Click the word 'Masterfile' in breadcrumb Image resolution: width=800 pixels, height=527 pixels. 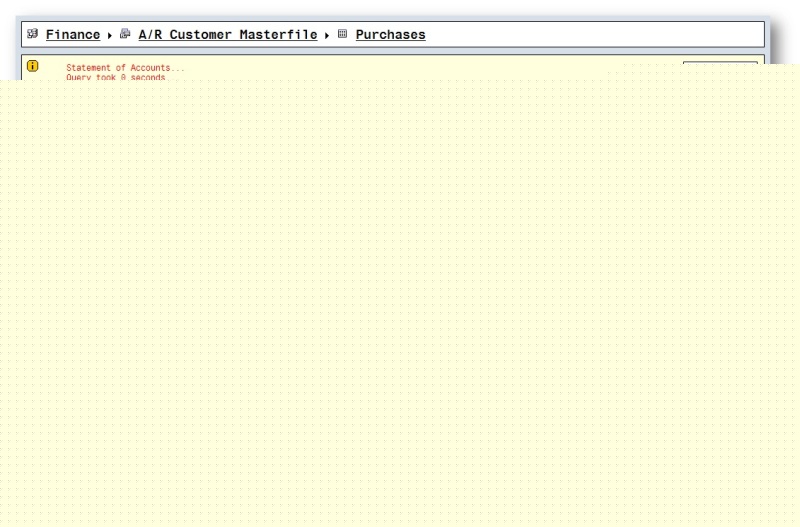278,35
